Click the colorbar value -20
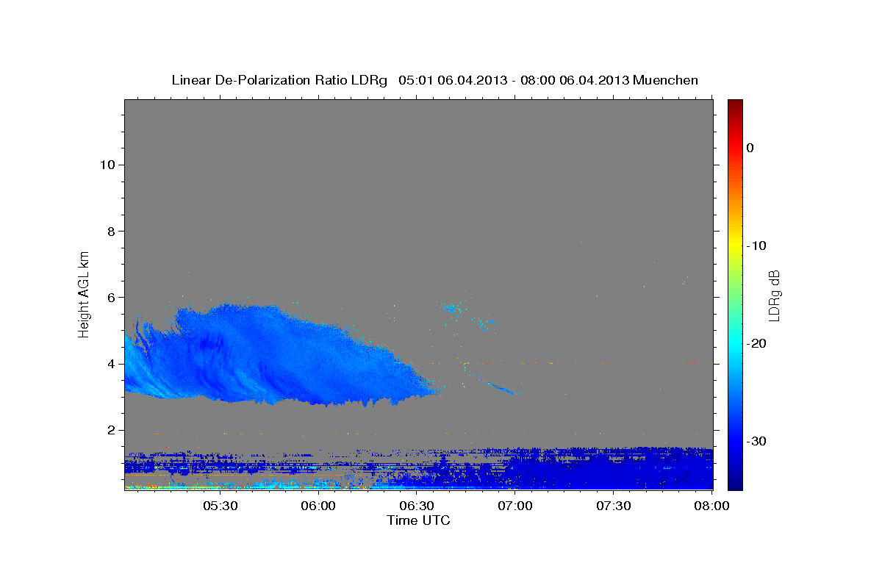 coord(757,343)
